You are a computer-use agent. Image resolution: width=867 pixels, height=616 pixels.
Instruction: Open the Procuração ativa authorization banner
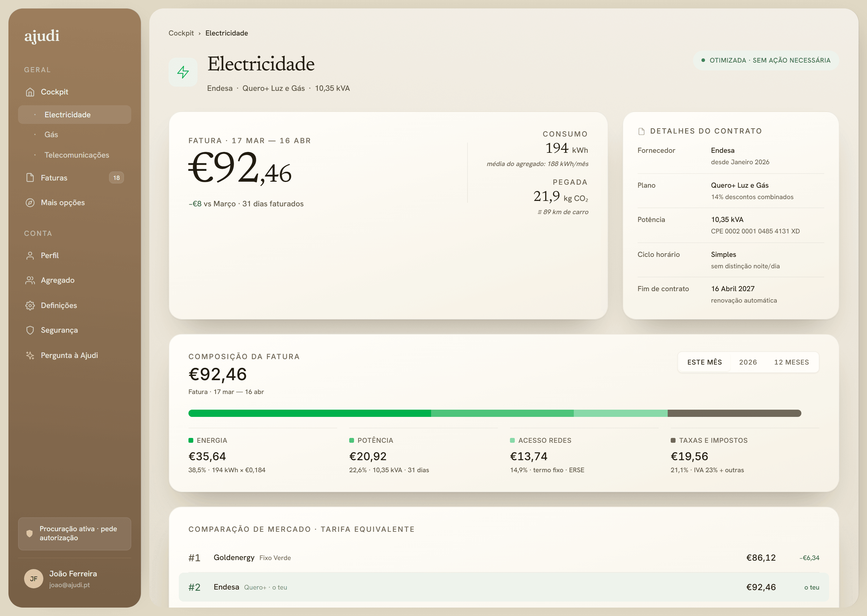click(74, 533)
